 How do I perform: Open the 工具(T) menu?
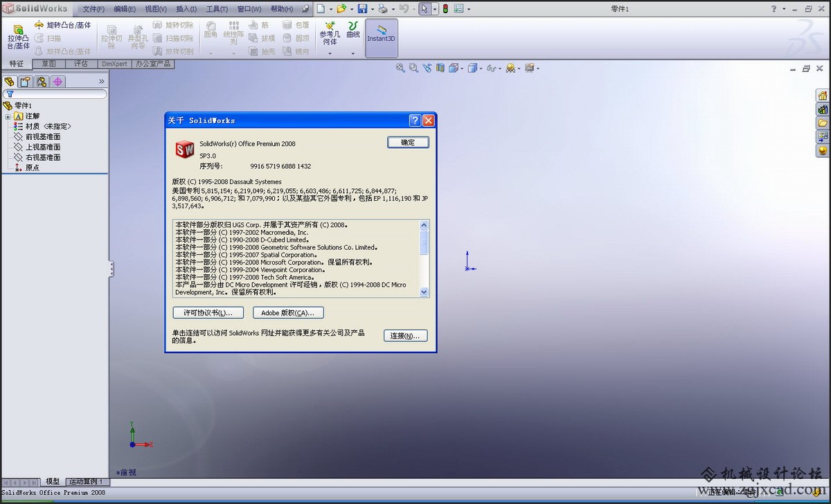pos(217,9)
